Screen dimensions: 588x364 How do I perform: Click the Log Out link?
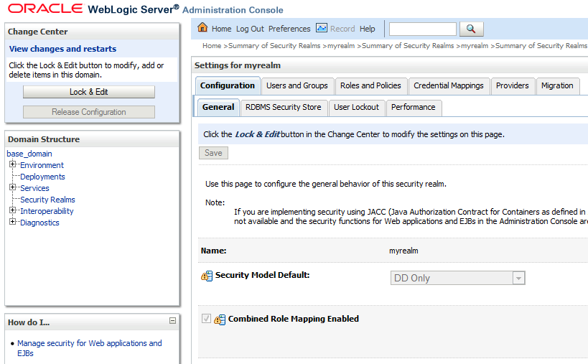coord(250,29)
